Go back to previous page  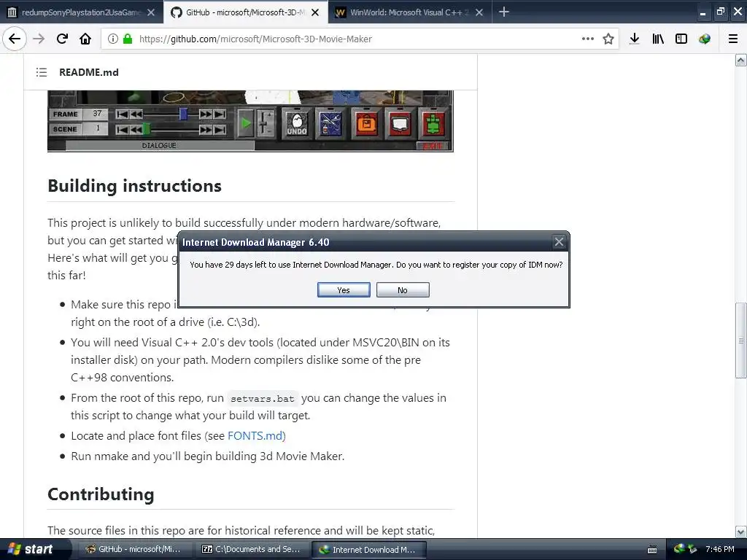(x=15, y=39)
